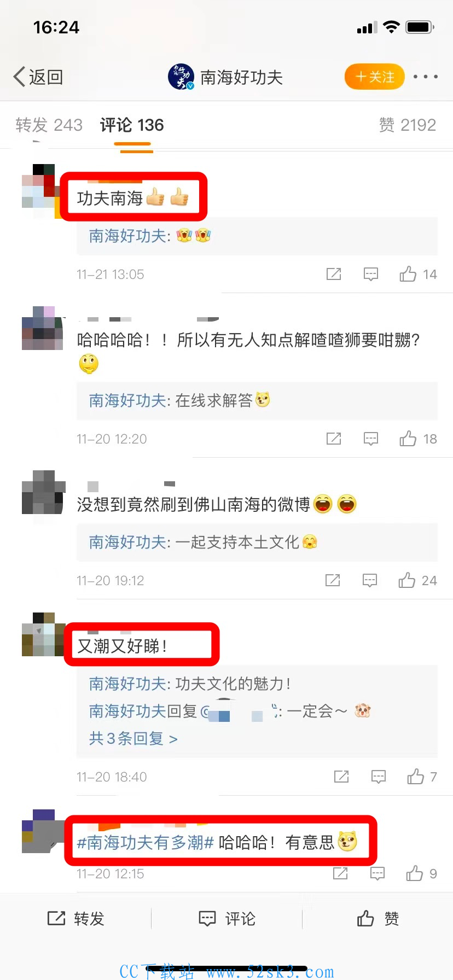The width and height of the screenshot is (453, 980).
Task: View the 赞 2192 likes tab
Action: (x=408, y=125)
